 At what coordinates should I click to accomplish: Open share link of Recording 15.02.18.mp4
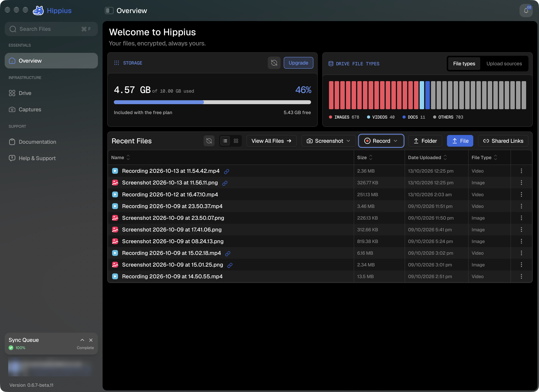[x=228, y=253]
